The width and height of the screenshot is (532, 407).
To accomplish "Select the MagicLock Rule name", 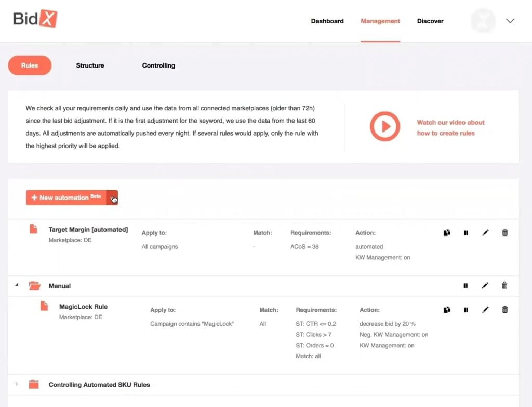I will (x=84, y=307).
